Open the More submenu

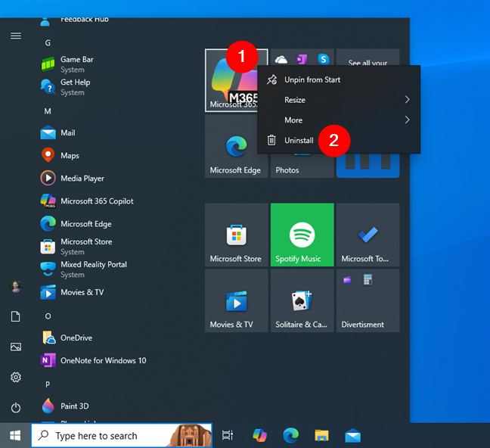(339, 120)
